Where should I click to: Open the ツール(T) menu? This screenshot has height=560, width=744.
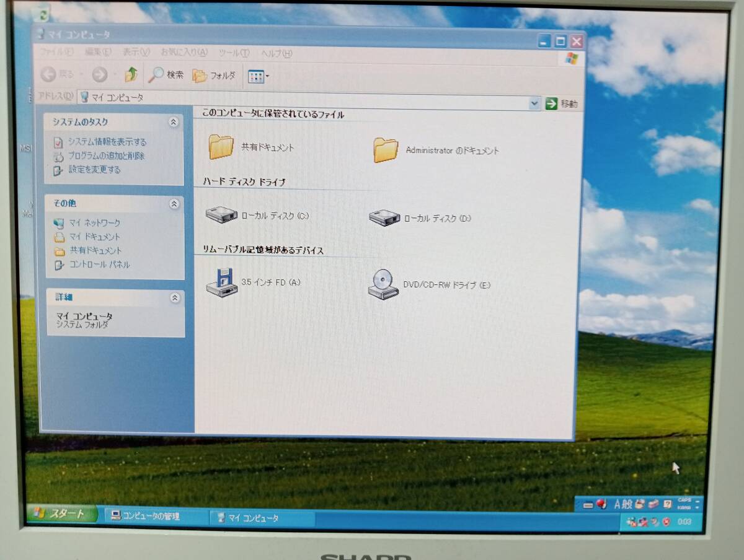pos(234,53)
